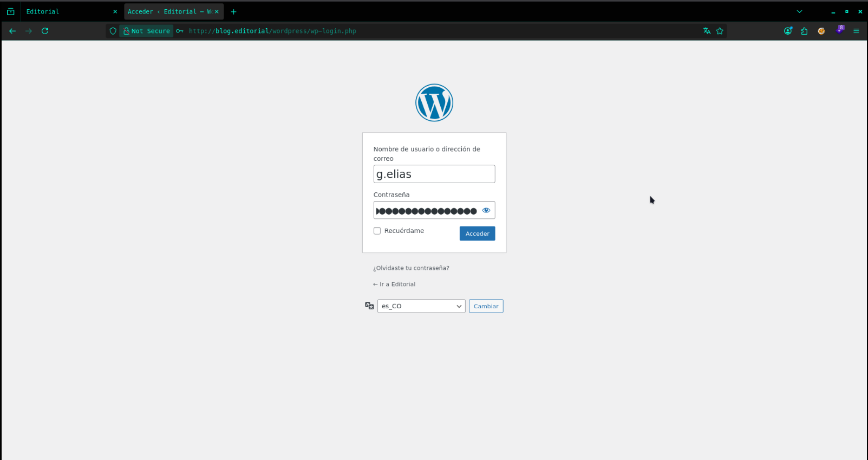Switch to the Editorial tab

[x=70, y=11]
